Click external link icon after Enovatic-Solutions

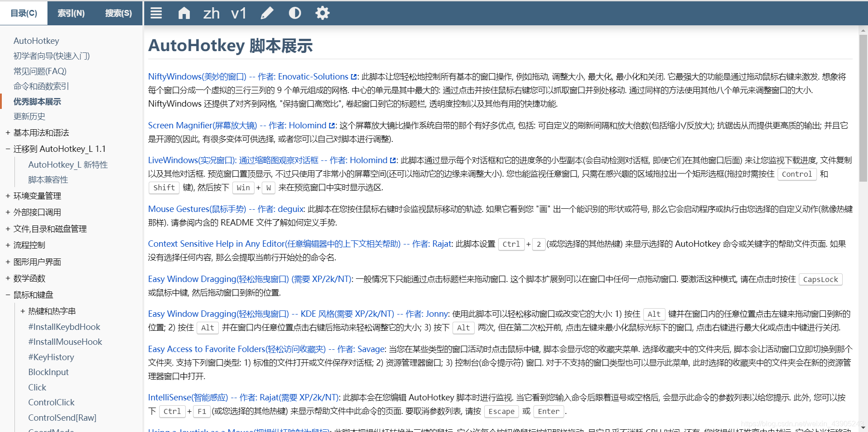point(354,77)
